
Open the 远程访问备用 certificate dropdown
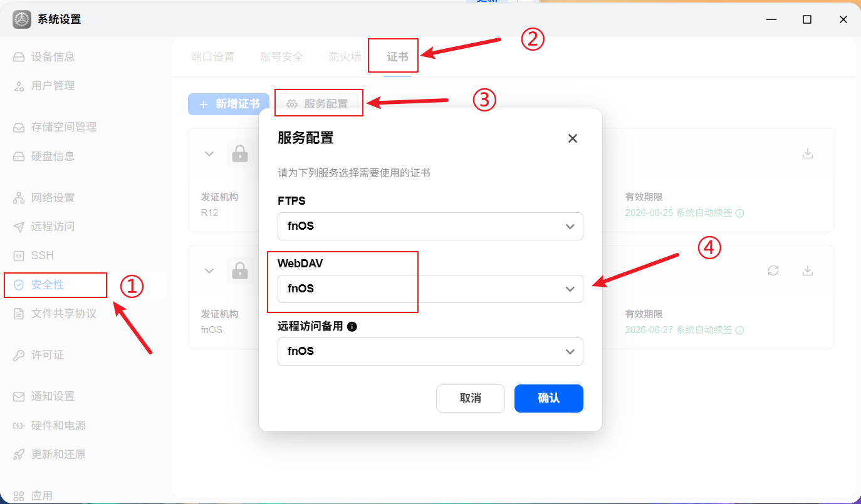[430, 351]
